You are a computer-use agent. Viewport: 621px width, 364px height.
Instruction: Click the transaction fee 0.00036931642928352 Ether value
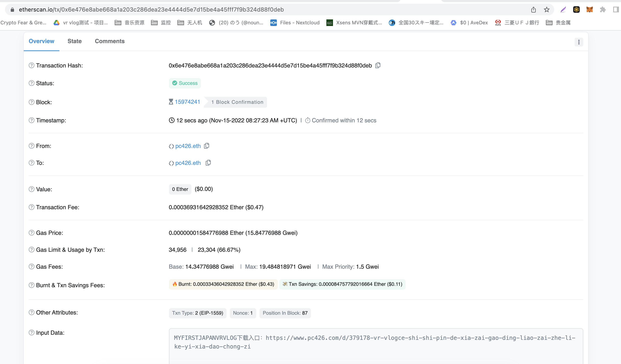[x=206, y=207]
